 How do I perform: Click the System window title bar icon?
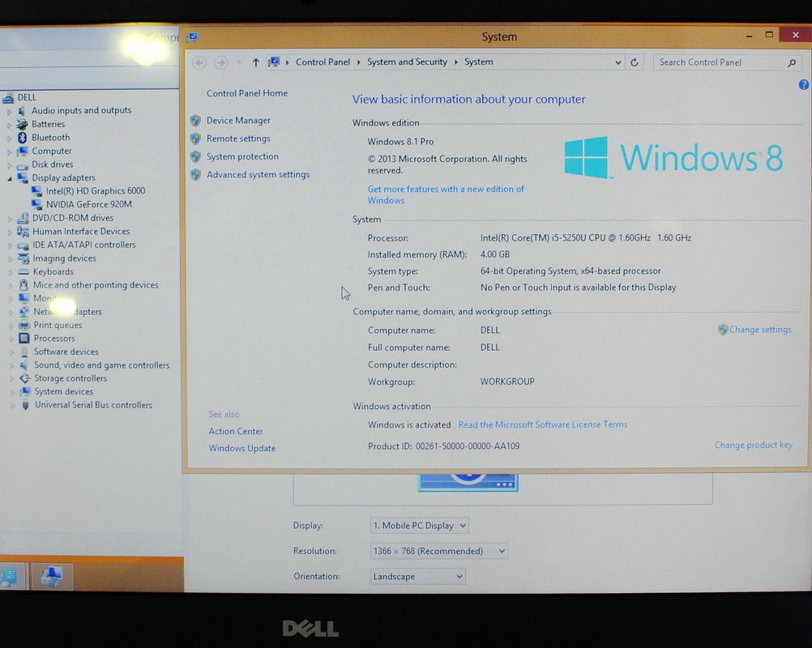click(193, 37)
